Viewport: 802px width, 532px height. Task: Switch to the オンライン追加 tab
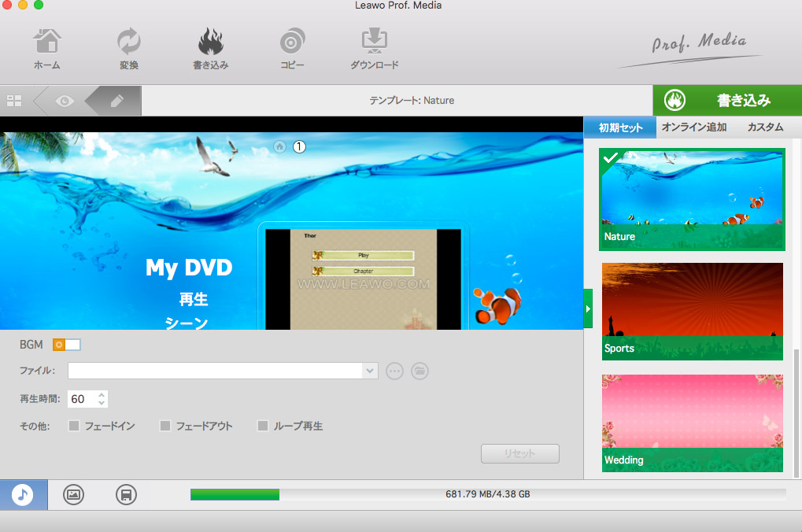coord(693,127)
